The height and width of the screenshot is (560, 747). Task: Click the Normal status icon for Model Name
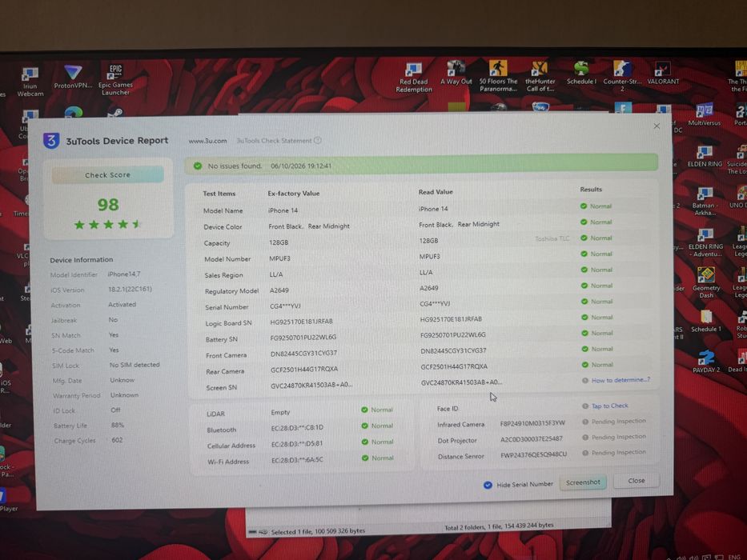coord(584,206)
